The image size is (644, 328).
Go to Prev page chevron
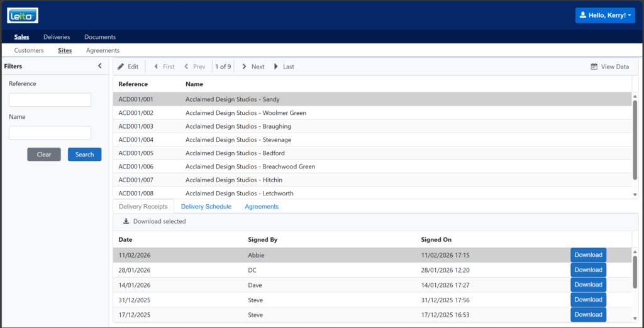(x=186, y=67)
